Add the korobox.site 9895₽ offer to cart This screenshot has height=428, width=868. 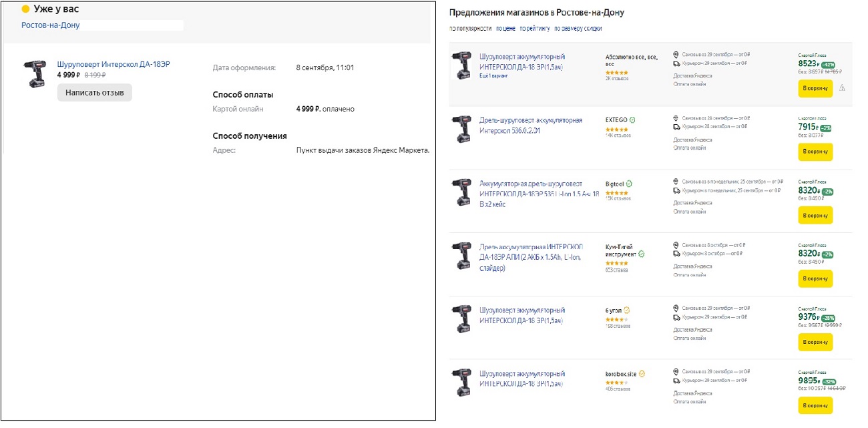click(x=815, y=405)
